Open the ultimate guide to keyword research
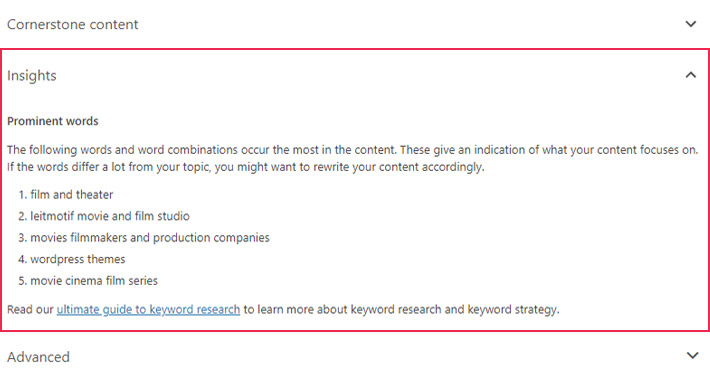This screenshot has width=710, height=378. (148, 310)
